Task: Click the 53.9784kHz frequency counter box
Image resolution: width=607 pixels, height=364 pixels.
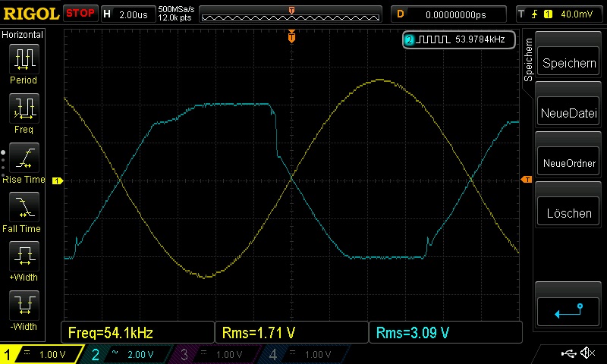Action: pyautogui.click(x=459, y=39)
